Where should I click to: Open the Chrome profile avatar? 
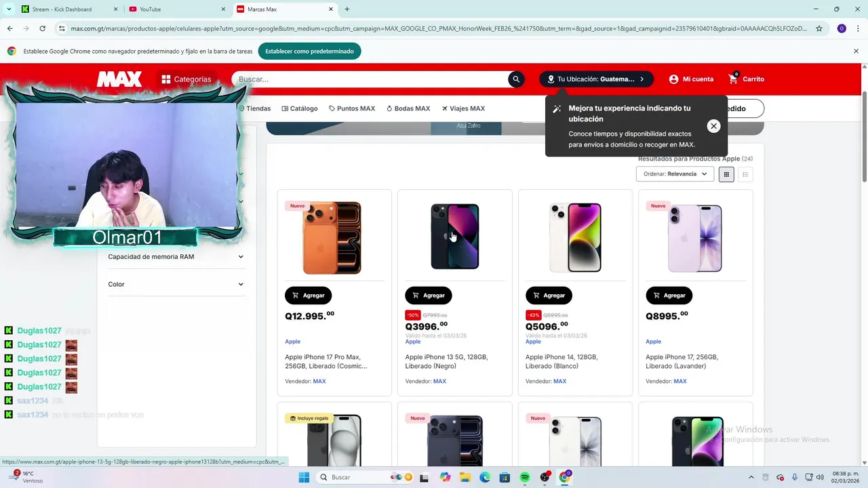tap(842, 28)
